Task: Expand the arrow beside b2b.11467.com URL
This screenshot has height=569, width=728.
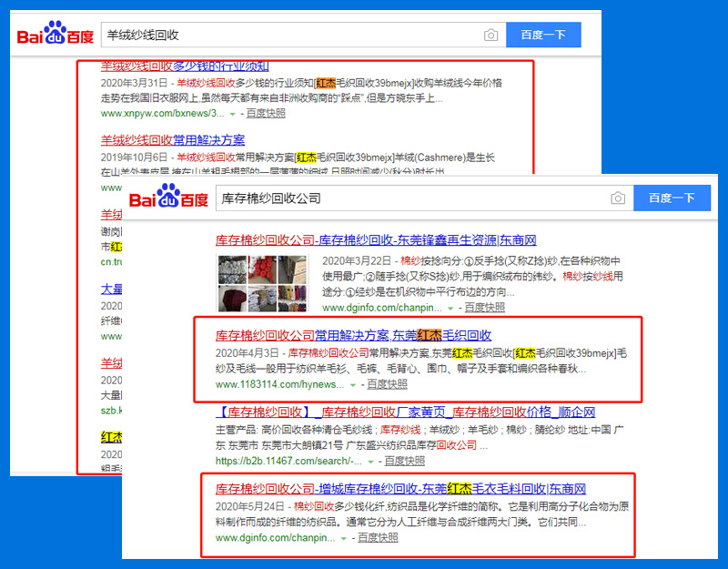Action: click(370, 462)
